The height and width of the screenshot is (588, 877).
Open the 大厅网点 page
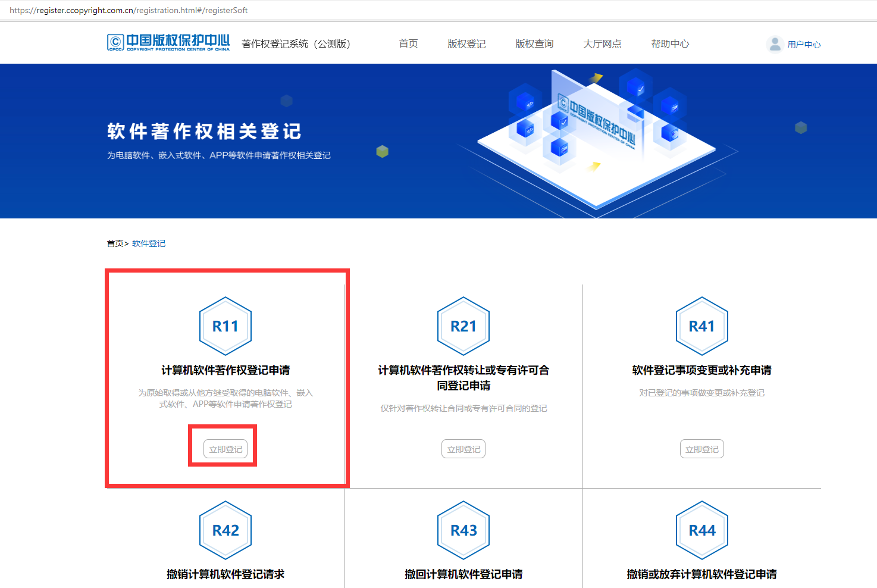(x=602, y=43)
